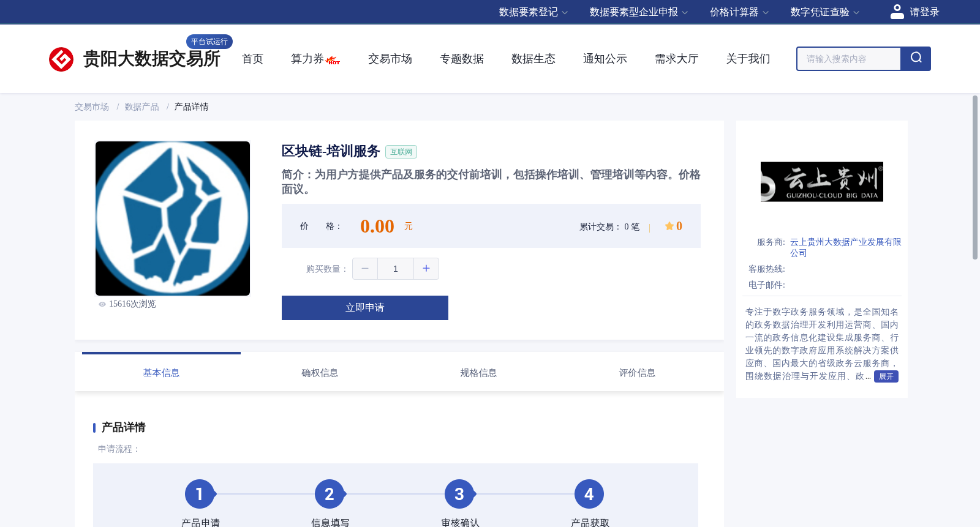Viewport: 980px width, 527px height.
Task: Click the 电子邮件 label
Action: 767,285
